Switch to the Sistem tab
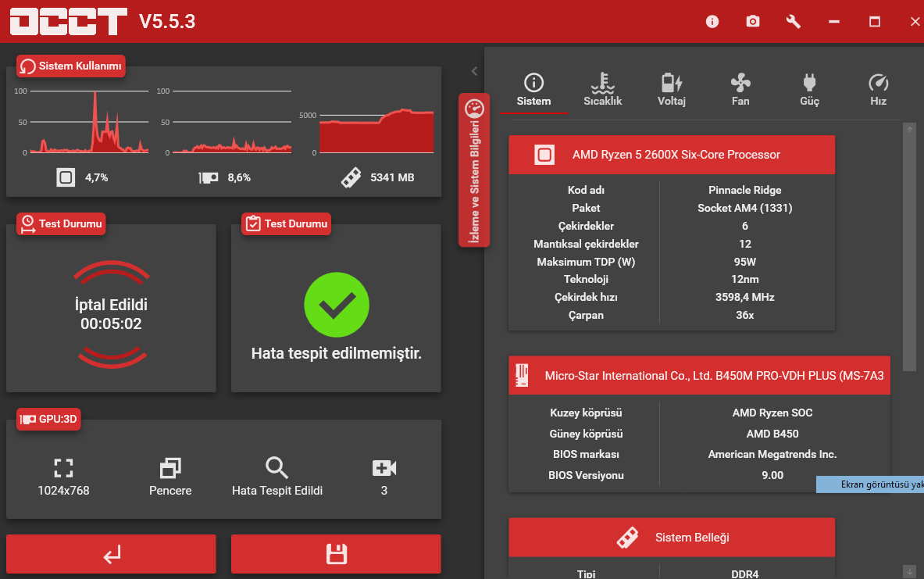Screen dimensions: 924x579 [x=534, y=90]
